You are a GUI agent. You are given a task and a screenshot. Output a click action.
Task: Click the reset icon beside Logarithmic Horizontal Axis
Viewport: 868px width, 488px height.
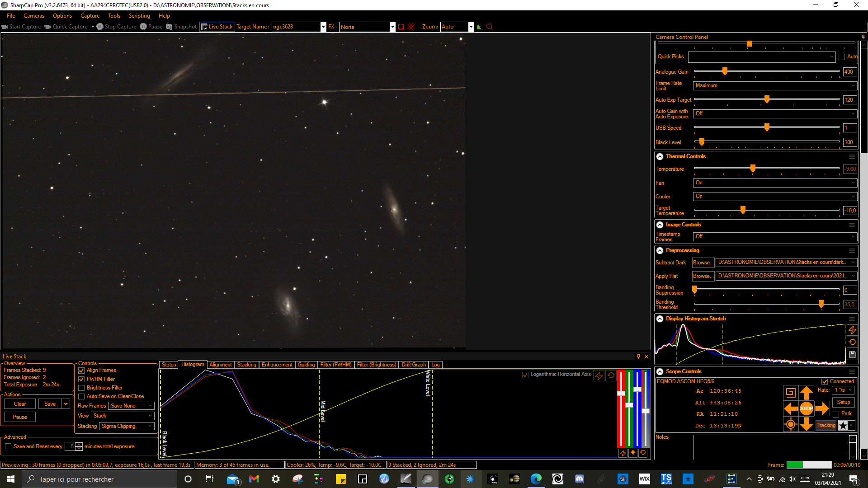tap(611, 375)
